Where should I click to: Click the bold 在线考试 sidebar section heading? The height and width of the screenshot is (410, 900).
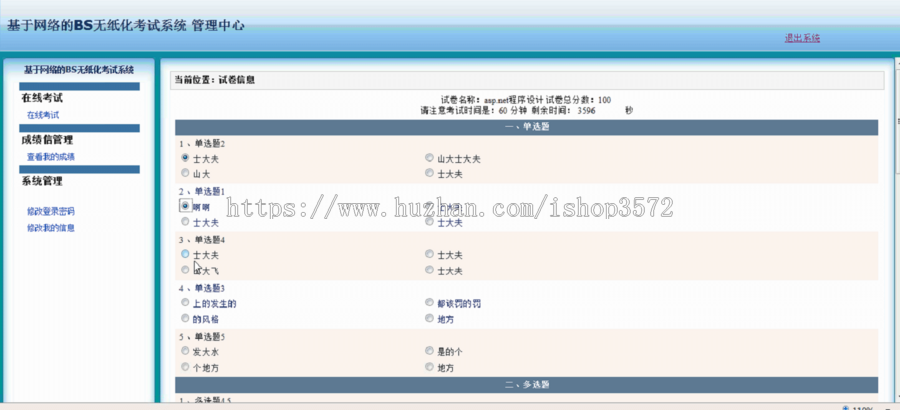coord(42,98)
